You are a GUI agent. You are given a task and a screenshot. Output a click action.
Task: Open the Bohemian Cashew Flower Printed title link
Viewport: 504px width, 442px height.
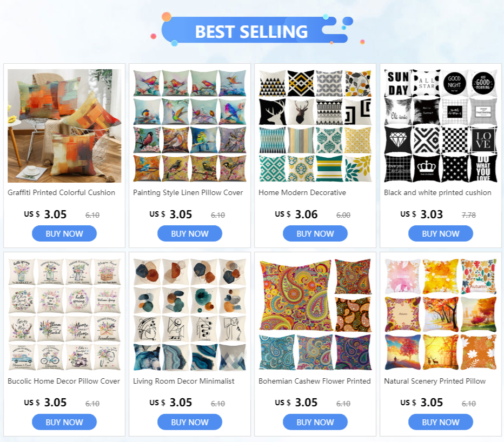click(315, 381)
